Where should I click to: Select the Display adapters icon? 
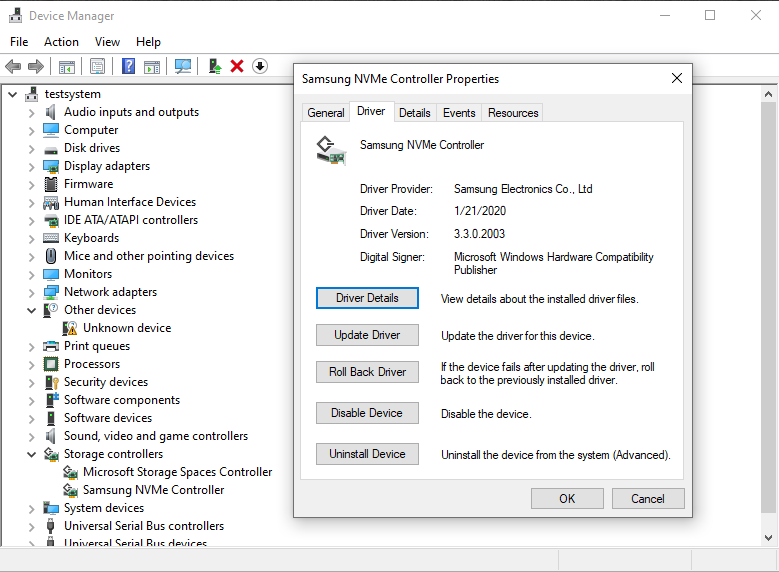51,166
